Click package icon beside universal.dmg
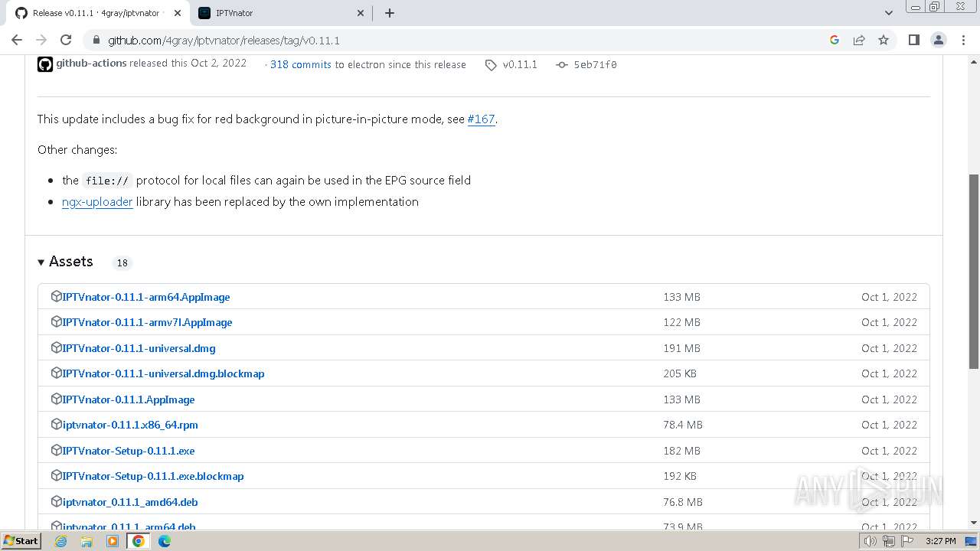The height and width of the screenshot is (551, 980). pos(56,347)
